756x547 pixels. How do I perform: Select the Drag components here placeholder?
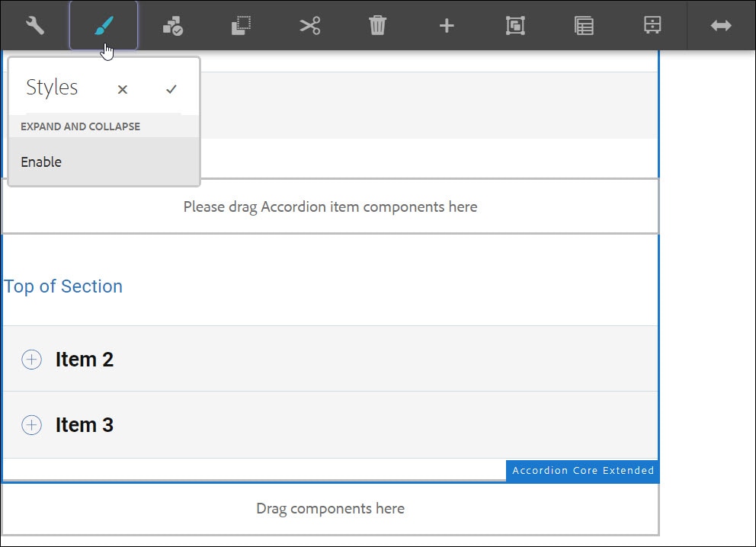330,508
